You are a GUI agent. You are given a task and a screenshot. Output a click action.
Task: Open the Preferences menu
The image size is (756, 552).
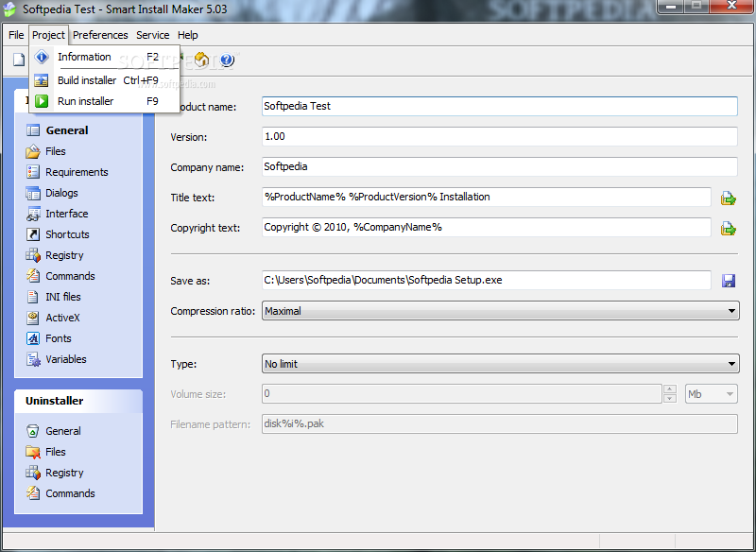coord(100,35)
